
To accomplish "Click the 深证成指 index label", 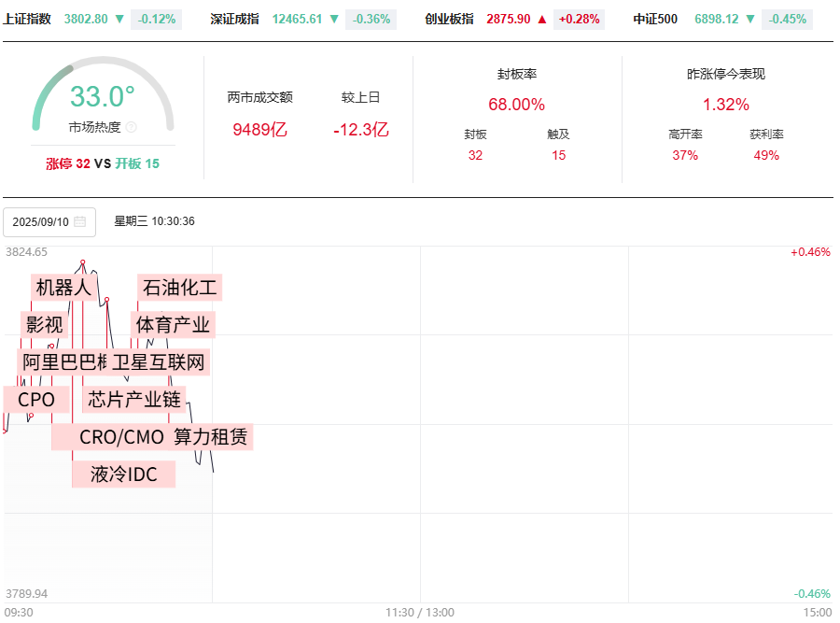I will click(234, 19).
